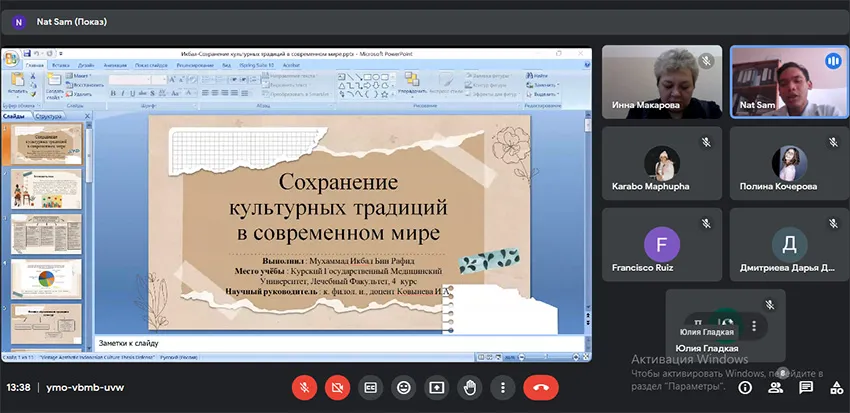850x413 pixels.
Task: Open options for Юлия Гладкая tile
Action: pyautogui.click(x=754, y=326)
